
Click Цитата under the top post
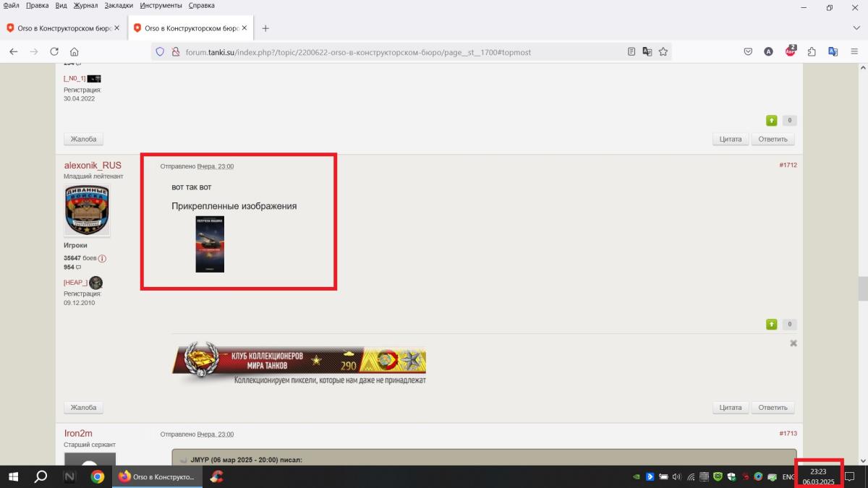coord(731,139)
